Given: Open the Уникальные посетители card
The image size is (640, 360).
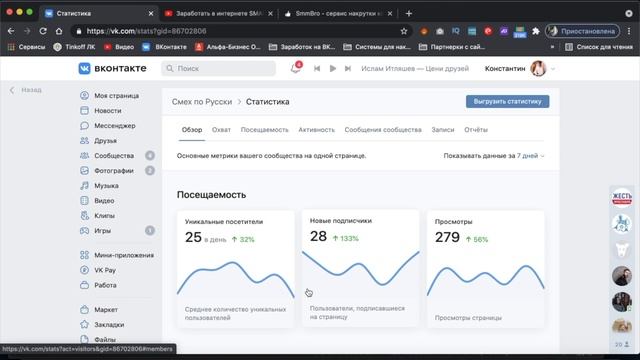Looking at the screenshot, I should [x=236, y=269].
